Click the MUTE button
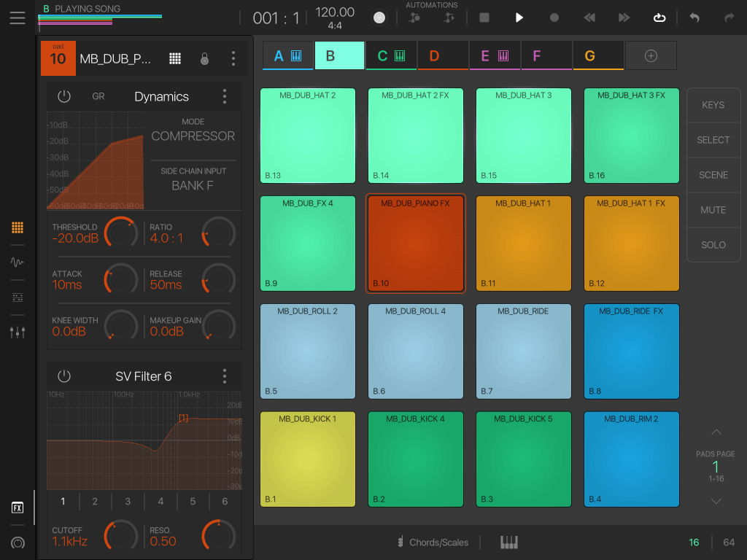747x560 pixels. (x=713, y=210)
